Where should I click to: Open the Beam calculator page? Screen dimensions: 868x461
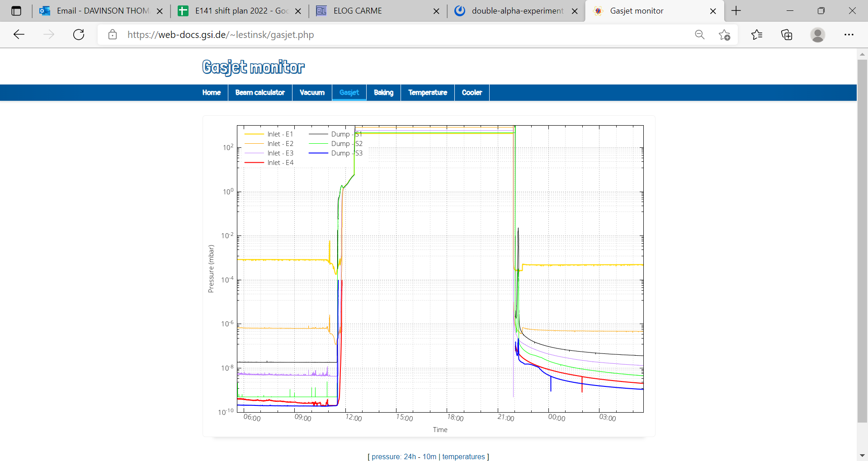pos(260,93)
